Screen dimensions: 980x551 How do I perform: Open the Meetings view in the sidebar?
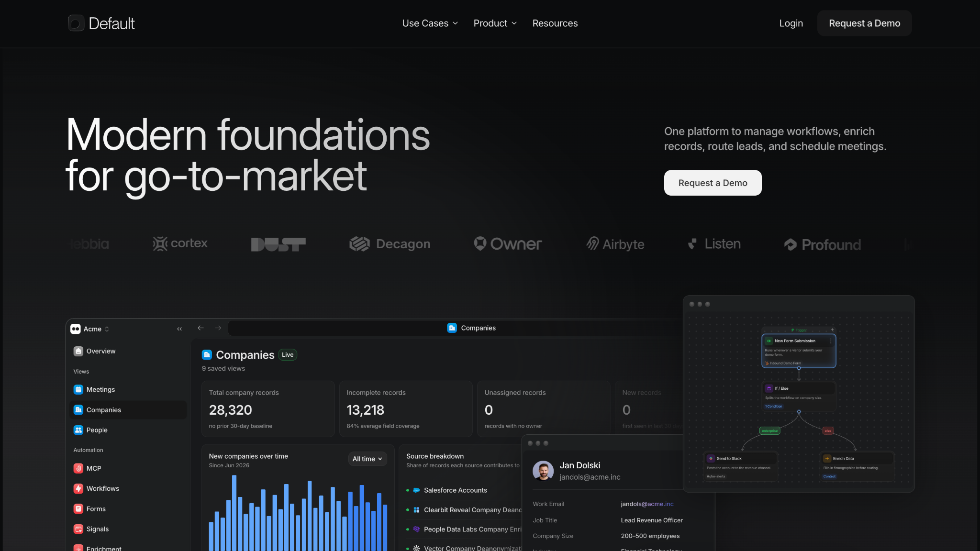[x=128, y=389]
